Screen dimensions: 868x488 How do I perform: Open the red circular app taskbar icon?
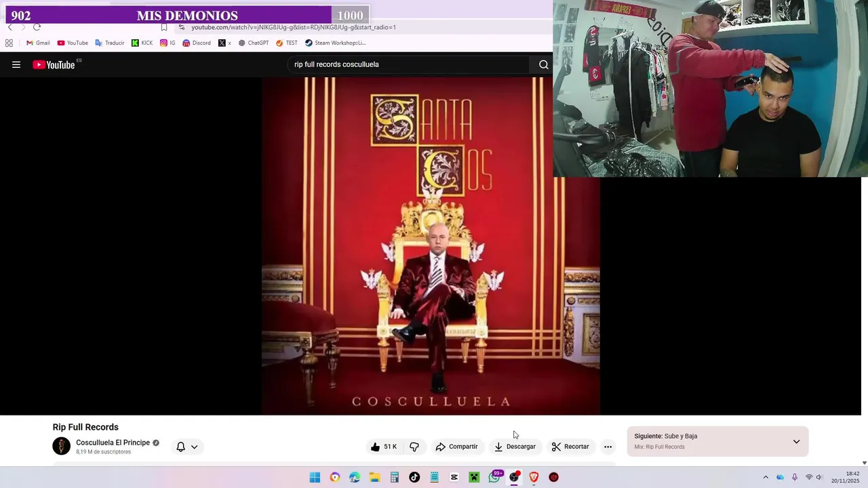pos(554,477)
